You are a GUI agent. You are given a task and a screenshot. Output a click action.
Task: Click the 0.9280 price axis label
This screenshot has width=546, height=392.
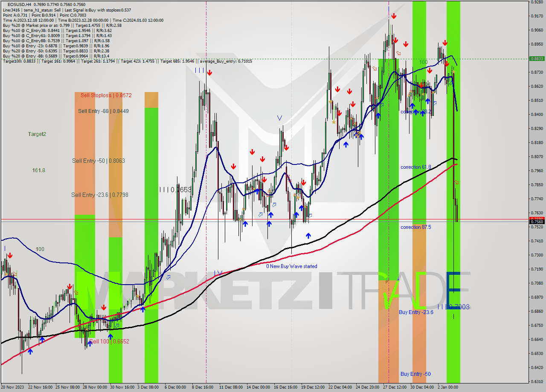point(537,2)
